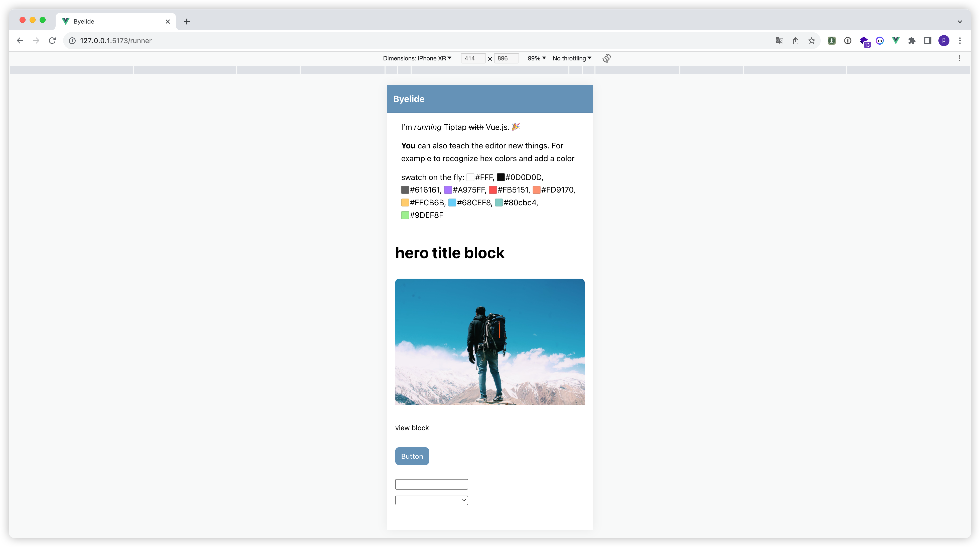The height and width of the screenshot is (547, 980).
Task: Click the Byelide header title
Action: pos(409,99)
